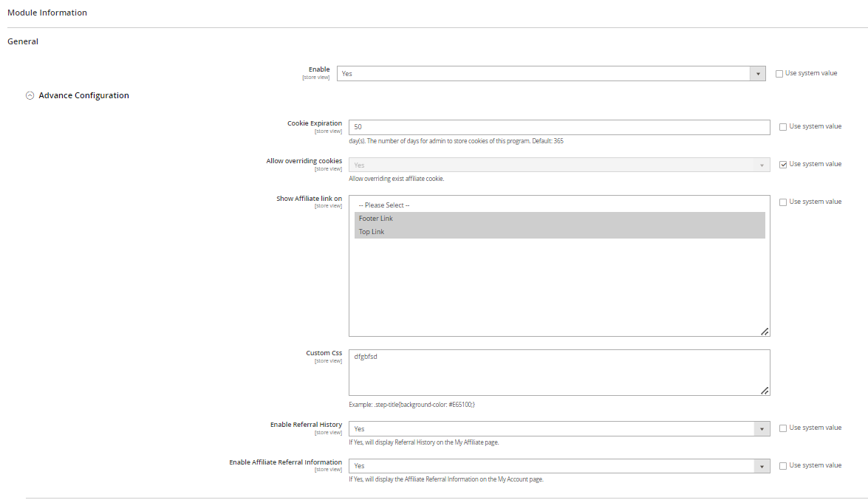The image size is (868, 500).
Task: Click resize handle of Custom Css textarea
Action: [x=765, y=391]
